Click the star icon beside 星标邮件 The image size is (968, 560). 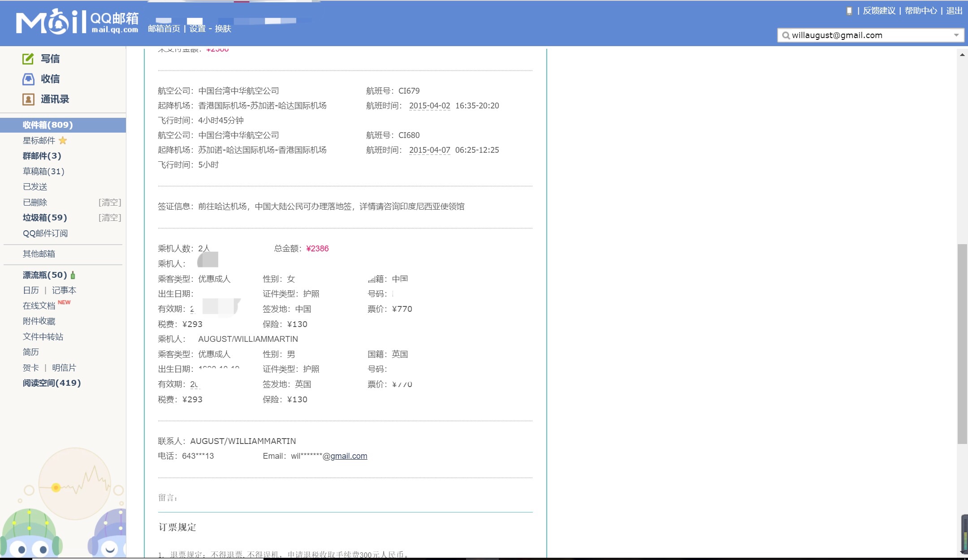click(x=63, y=141)
